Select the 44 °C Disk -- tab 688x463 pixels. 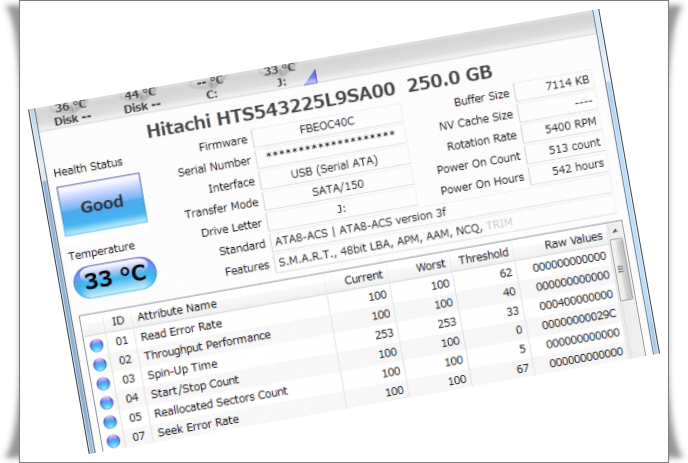141,100
